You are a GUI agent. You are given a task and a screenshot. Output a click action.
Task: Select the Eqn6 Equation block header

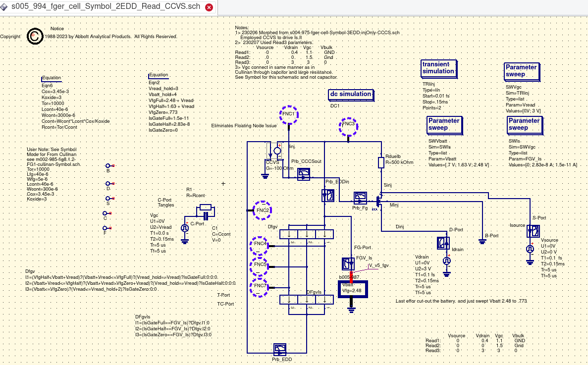[52, 78]
